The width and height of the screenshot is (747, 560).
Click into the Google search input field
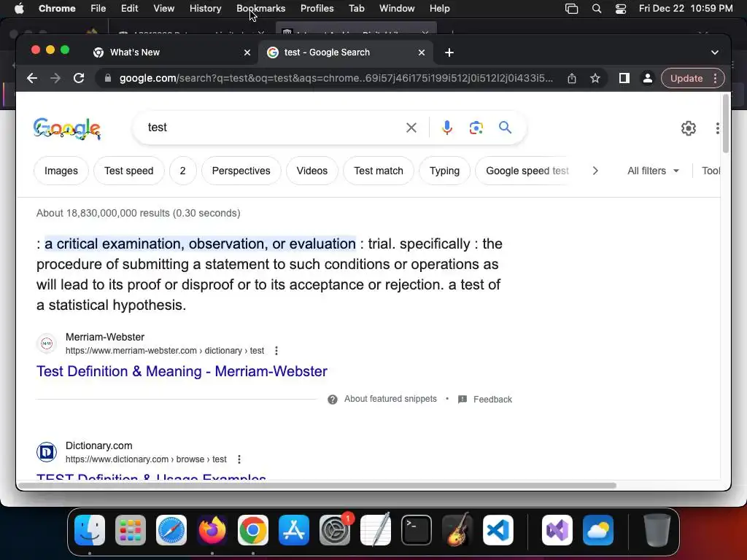point(274,128)
